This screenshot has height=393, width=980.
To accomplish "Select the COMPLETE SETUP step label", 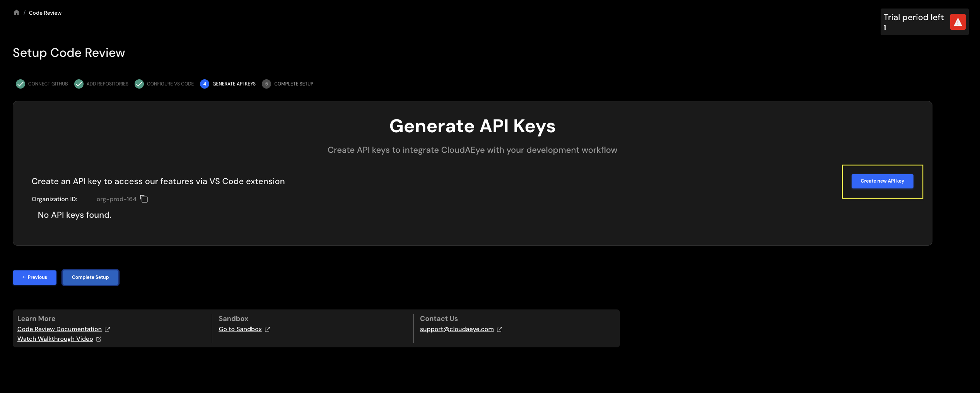I will [x=294, y=84].
